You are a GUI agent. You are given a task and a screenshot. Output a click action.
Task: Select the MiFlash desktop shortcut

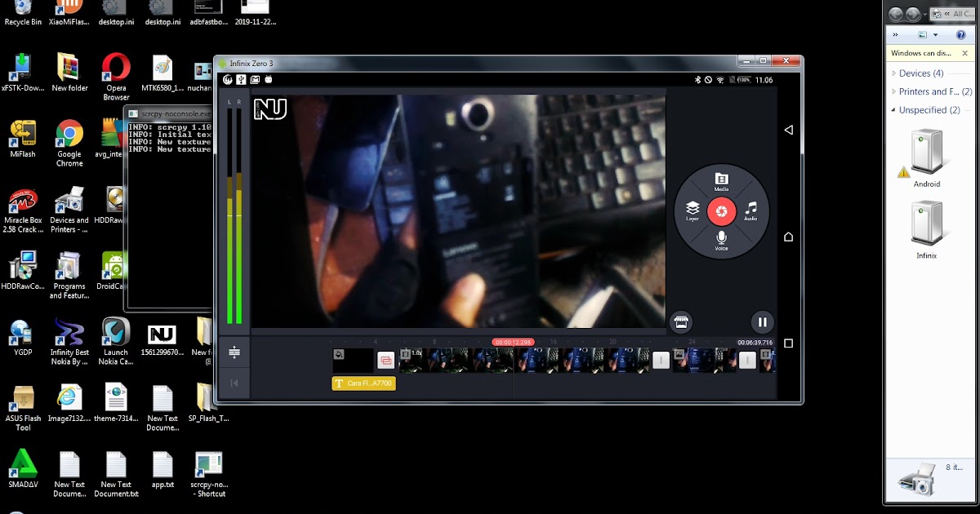pyautogui.click(x=23, y=139)
